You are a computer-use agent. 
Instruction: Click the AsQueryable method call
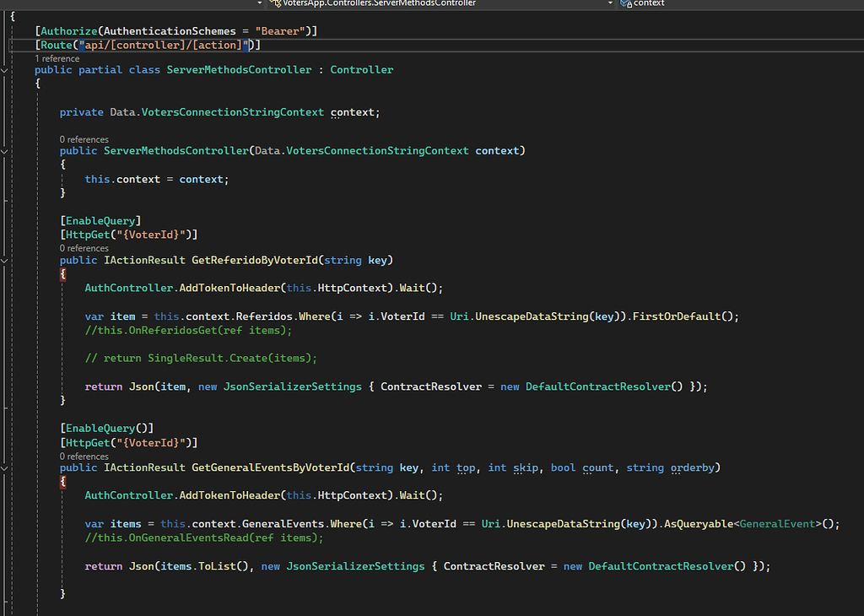(698, 524)
